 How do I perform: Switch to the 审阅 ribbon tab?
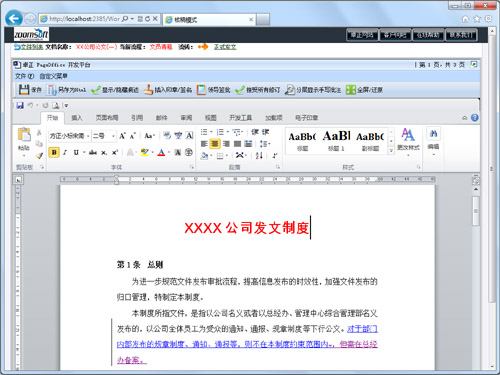point(186,118)
